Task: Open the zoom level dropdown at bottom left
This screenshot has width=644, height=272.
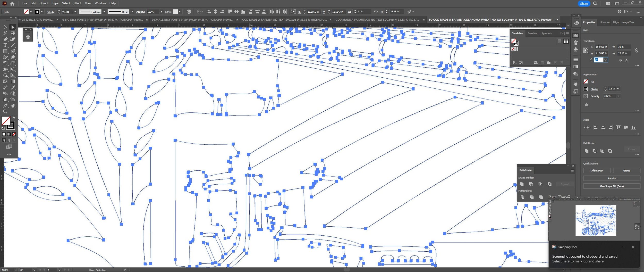Action: click(x=16, y=270)
